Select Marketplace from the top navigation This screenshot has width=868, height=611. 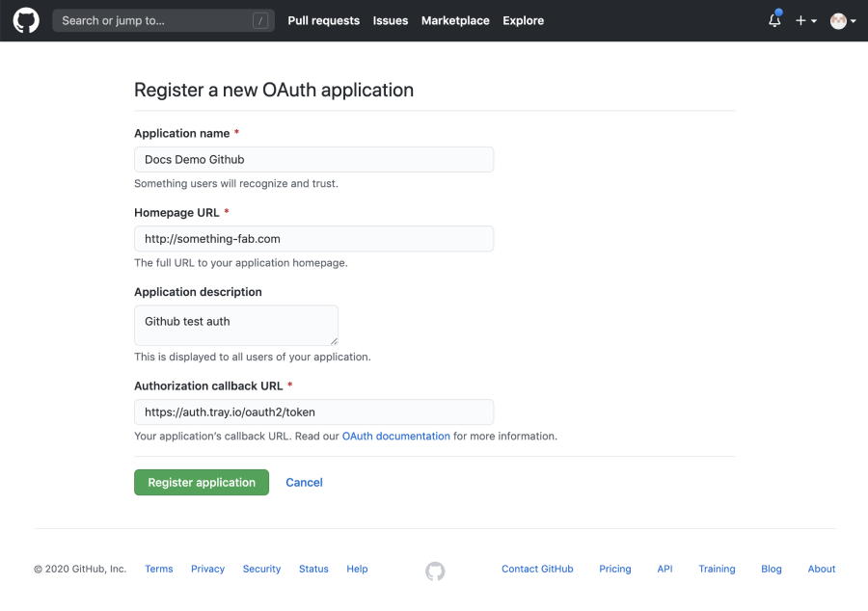pos(455,20)
